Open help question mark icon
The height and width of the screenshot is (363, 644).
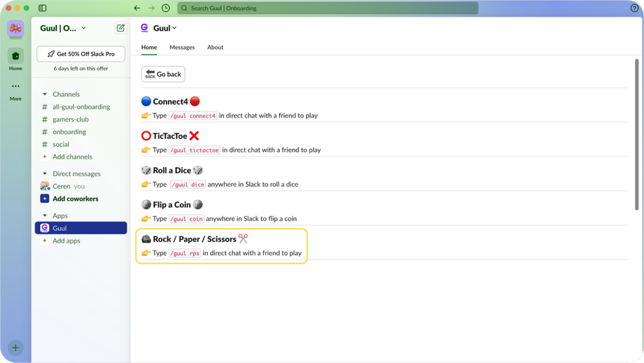point(634,8)
